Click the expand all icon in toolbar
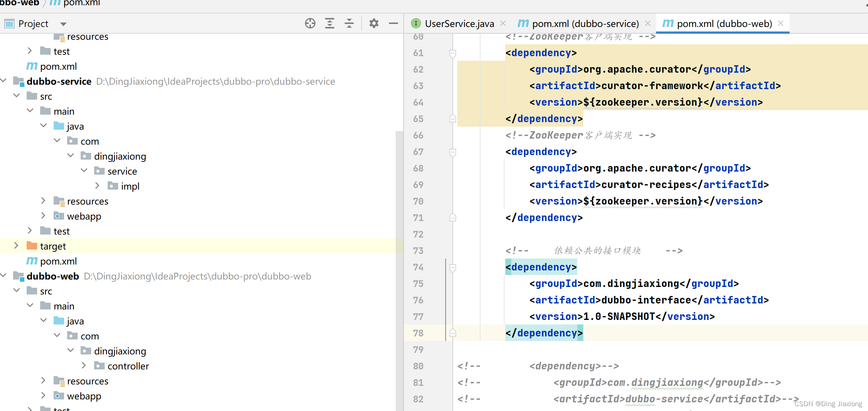Image resolution: width=868 pixels, height=411 pixels. [329, 23]
